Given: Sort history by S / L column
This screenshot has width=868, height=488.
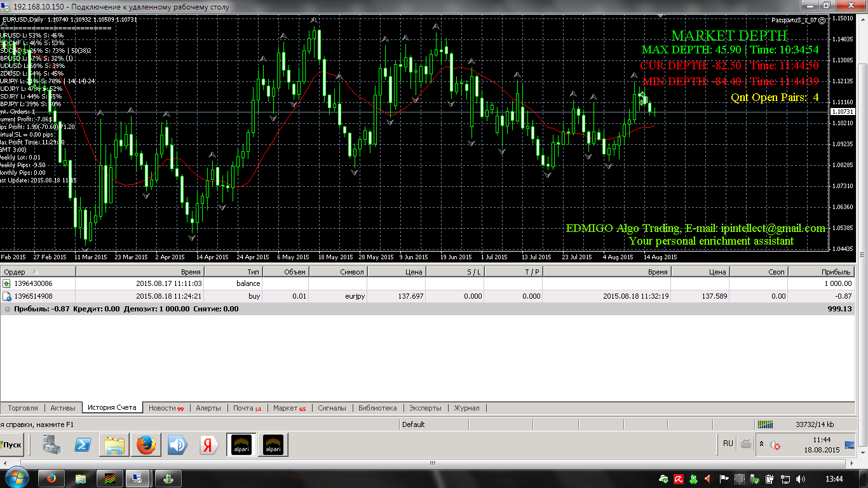Looking at the screenshot, I should 455,271.
